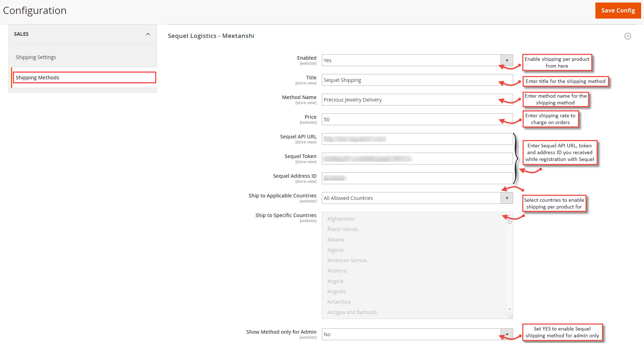Click the orange Save Config button

click(618, 10)
